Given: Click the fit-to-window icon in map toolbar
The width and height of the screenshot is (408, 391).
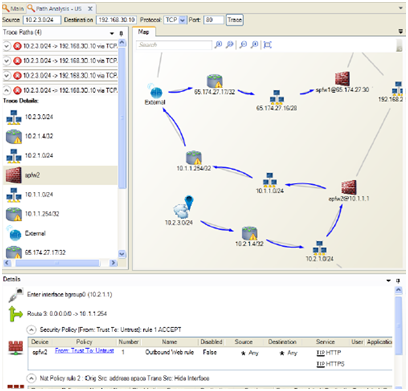Looking at the screenshot, I should [267, 44].
